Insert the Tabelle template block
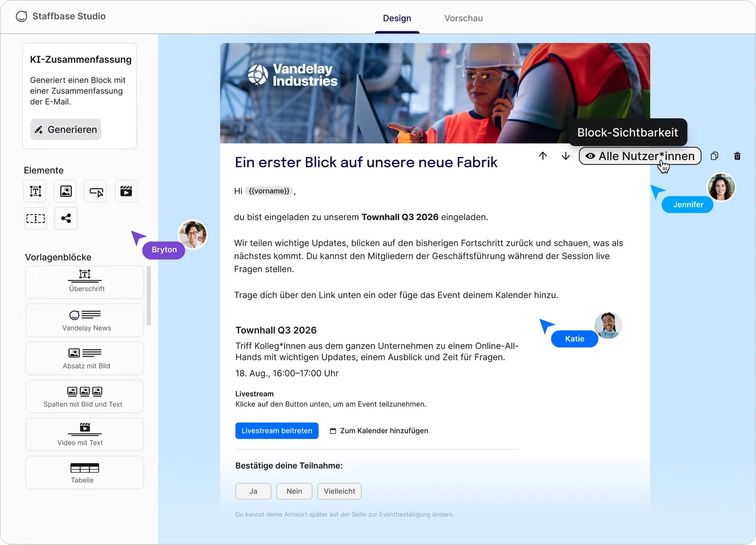Image resolution: width=756 pixels, height=545 pixels. [x=85, y=473]
